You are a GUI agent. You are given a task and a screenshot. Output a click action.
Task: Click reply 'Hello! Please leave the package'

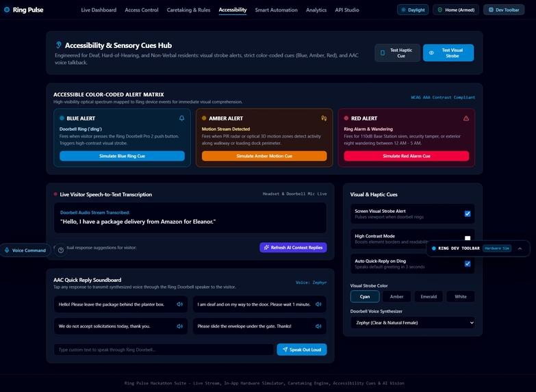(120, 304)
